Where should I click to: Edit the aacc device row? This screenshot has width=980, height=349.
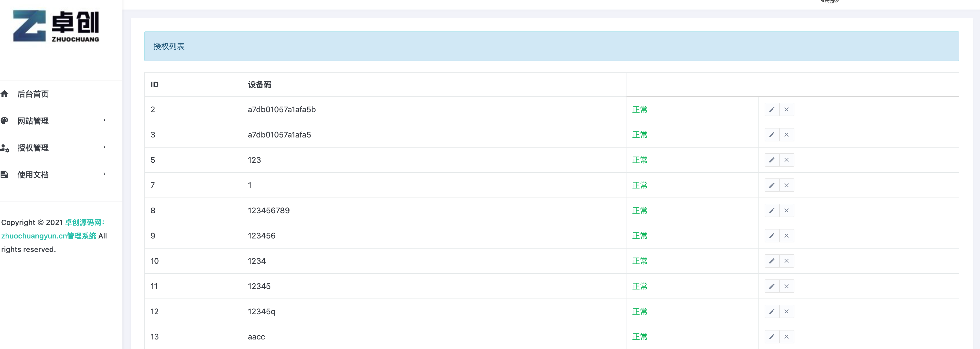point(772,336)
